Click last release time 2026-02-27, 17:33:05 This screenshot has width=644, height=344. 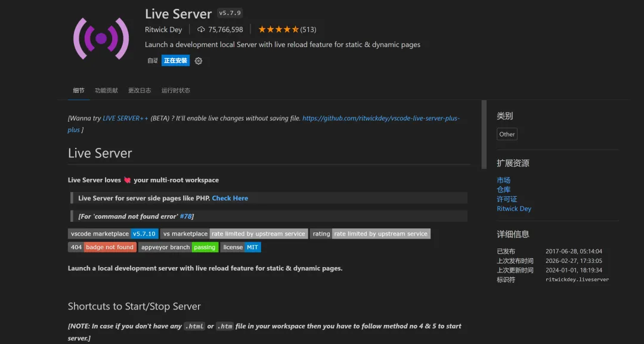[x=574, y=261]
